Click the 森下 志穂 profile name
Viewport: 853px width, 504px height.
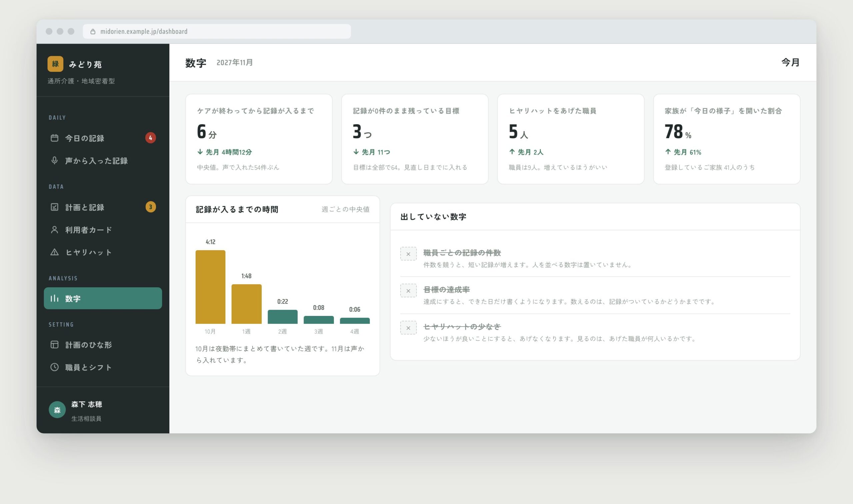tap(87, 404)
